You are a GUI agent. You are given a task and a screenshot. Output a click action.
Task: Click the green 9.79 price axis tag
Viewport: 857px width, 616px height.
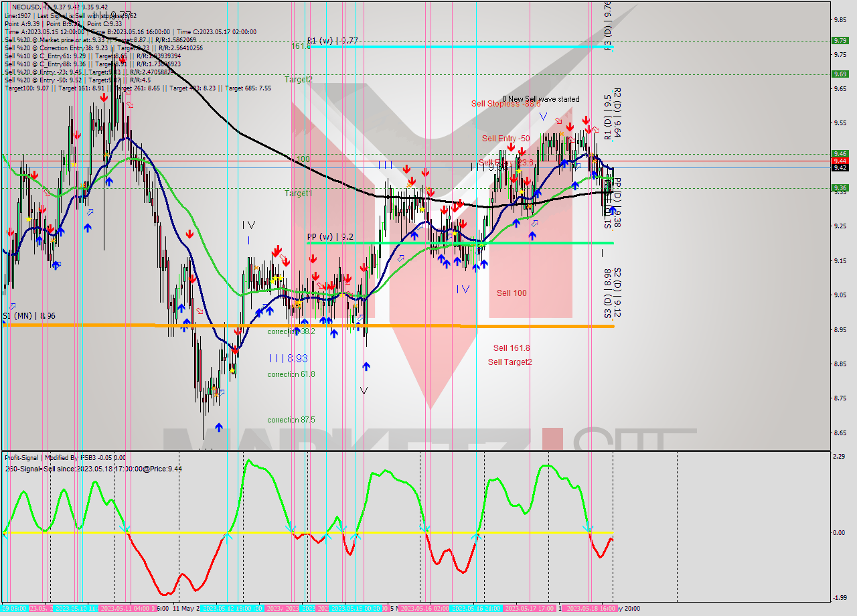840,40
